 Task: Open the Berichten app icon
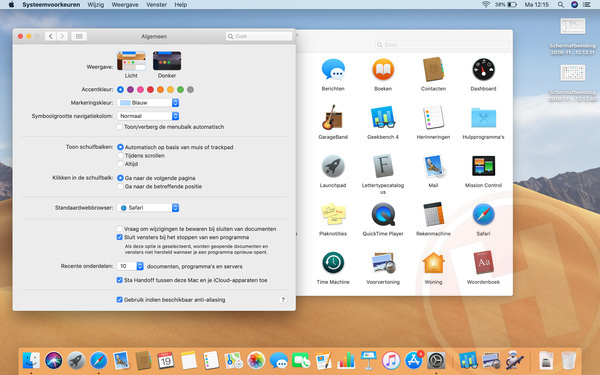pyautogui.click(x=333, y=70)
